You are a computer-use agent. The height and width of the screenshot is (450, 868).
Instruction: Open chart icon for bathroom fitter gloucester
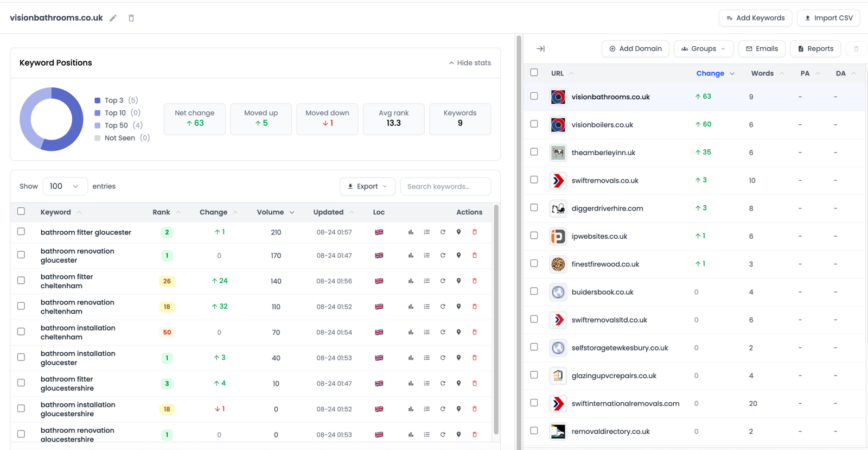(411, 232)
